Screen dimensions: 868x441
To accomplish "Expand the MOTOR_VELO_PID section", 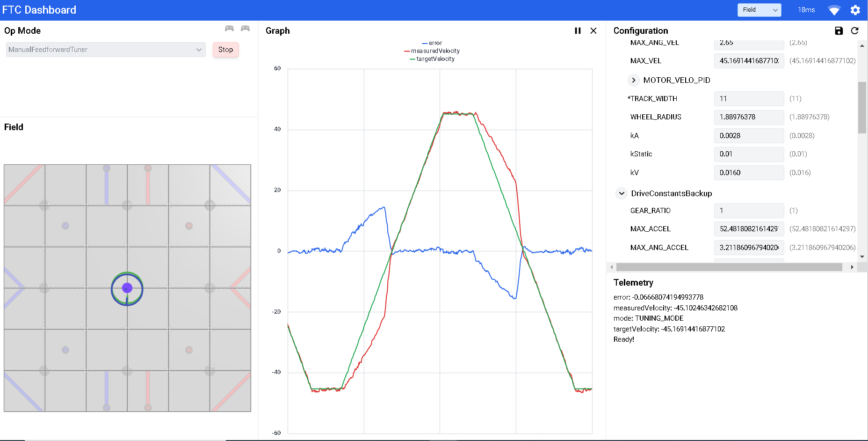I will coord(634,80).
